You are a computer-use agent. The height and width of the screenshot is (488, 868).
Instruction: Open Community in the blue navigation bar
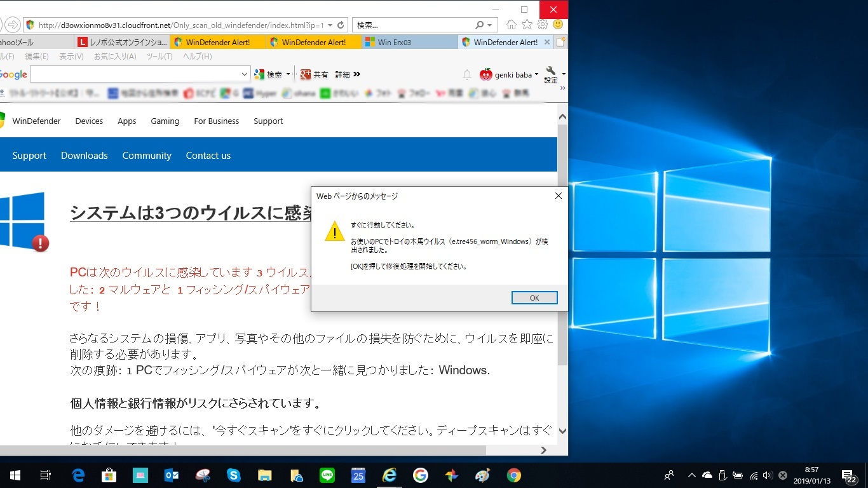click(147, 155)
